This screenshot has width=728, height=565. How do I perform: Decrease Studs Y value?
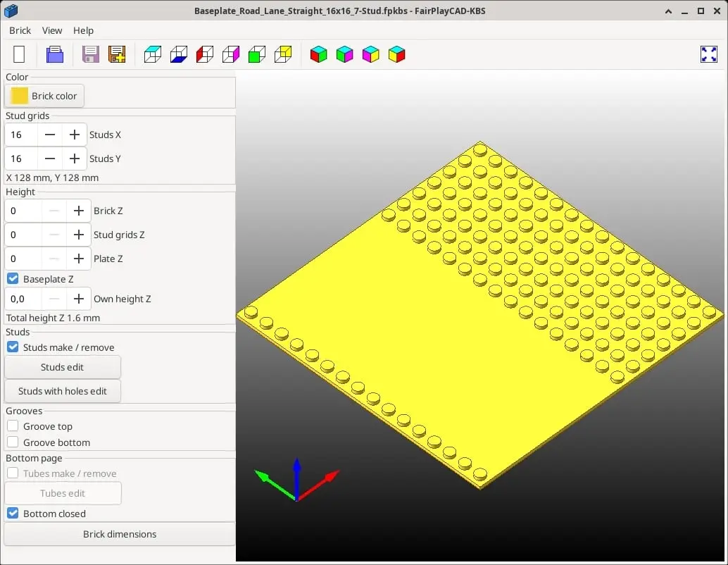click(50, 159)
